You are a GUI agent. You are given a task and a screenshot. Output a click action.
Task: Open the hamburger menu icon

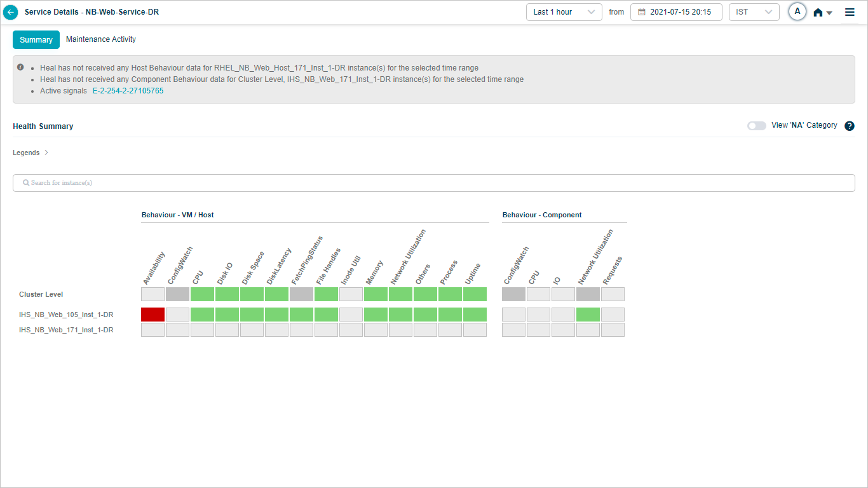pyautogui.click(x=850, y=12)
